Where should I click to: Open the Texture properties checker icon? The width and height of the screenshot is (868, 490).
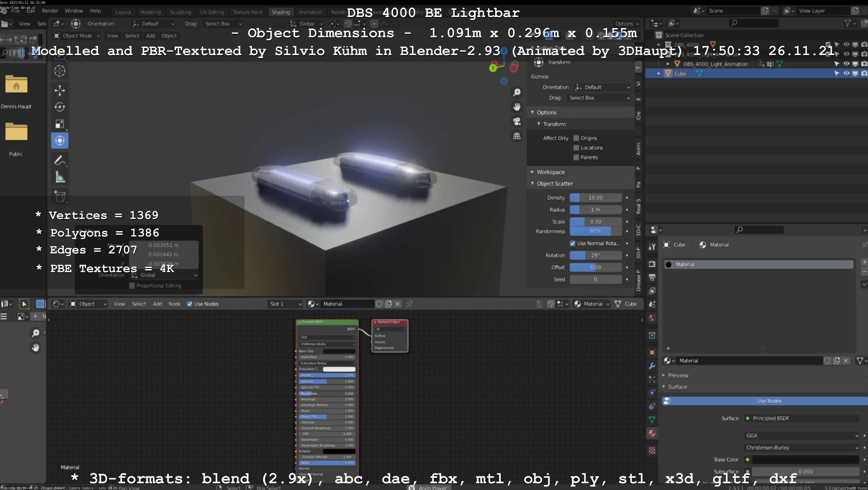[x=652, y=451]
